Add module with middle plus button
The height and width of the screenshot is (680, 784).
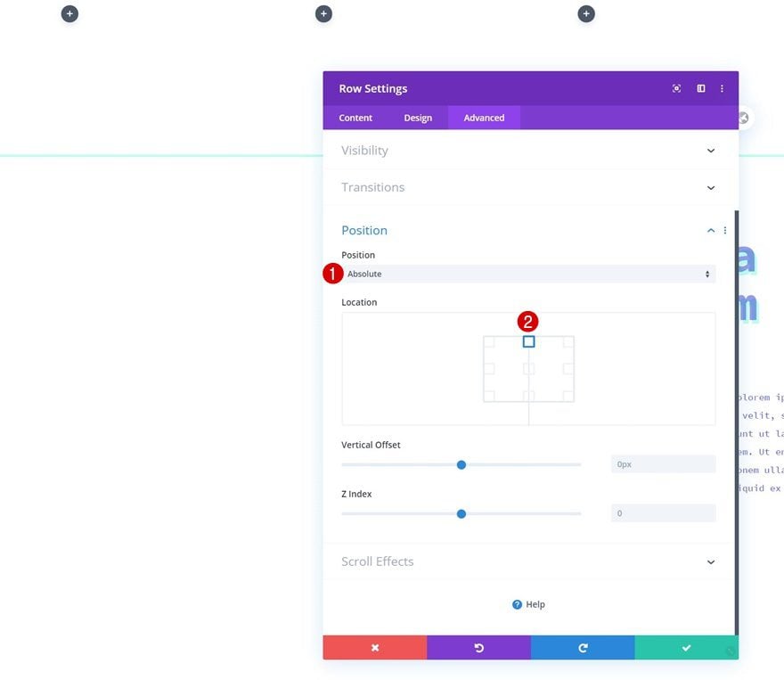(x=323, y=13)
